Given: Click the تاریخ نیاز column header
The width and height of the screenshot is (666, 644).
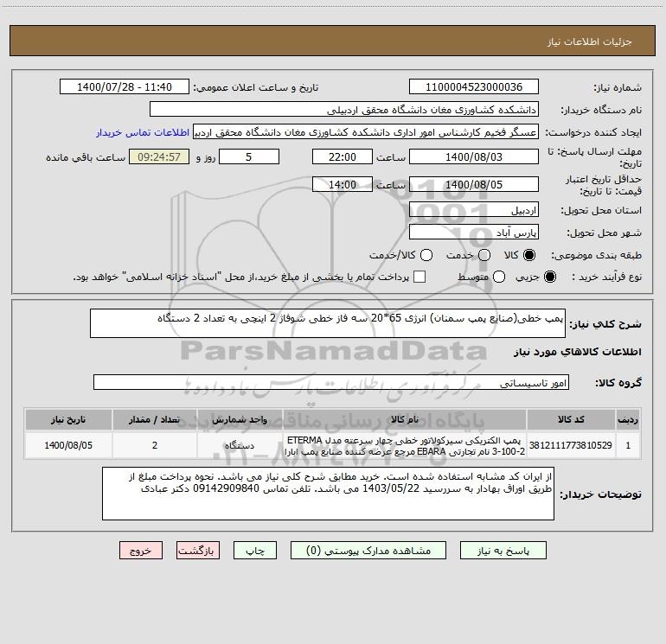Looking at the screenshot, I should (68, 419).
